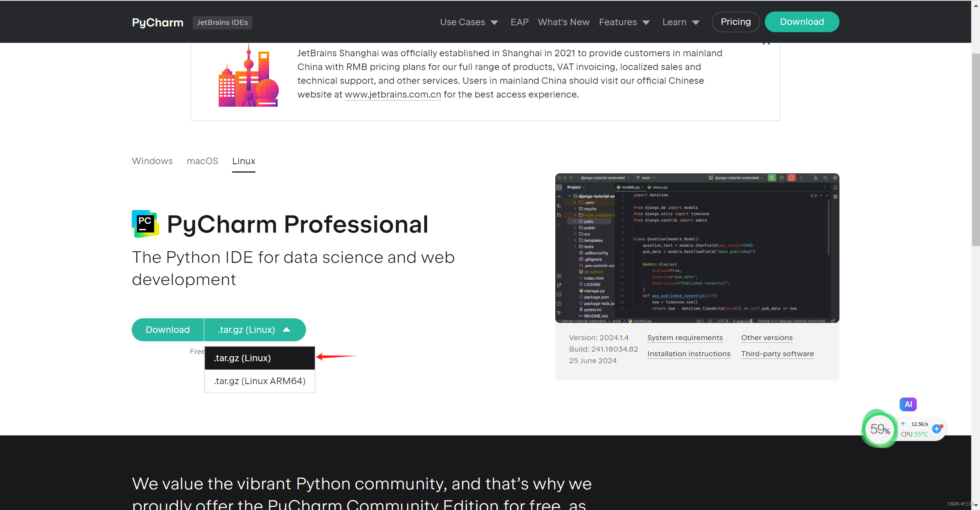Click the red Stop button in the IDE toolbar
The height and width of the screenshot is (510, 980).
point(792,178)
